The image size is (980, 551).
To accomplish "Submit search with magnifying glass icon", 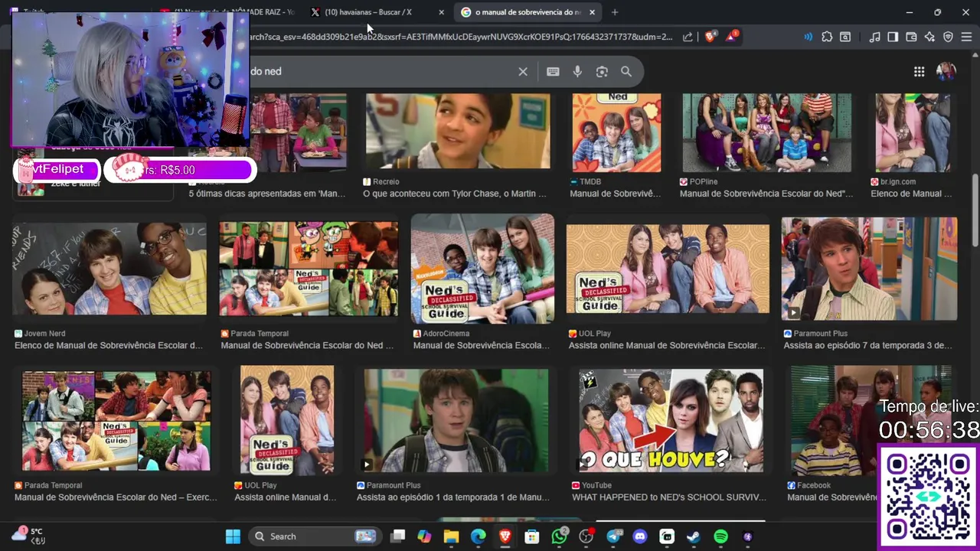I will 626,71.
